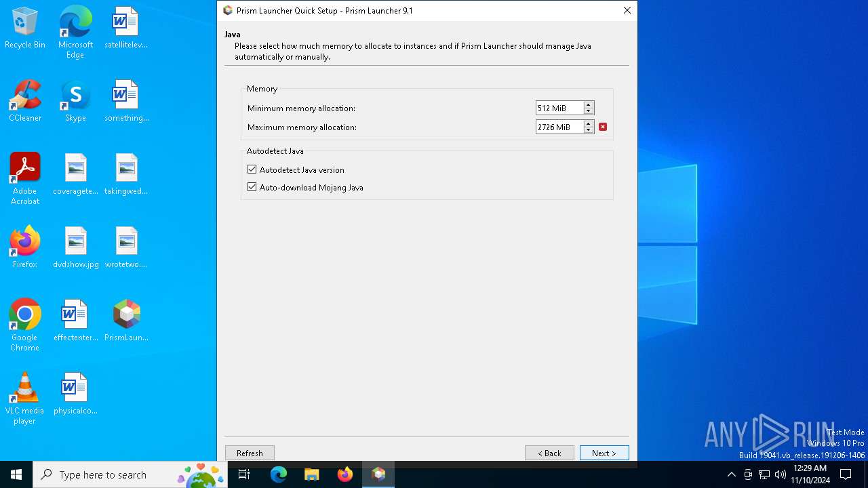Open Task View from taskbar
This screenshot has height=488, width=868.
[244, 474]
